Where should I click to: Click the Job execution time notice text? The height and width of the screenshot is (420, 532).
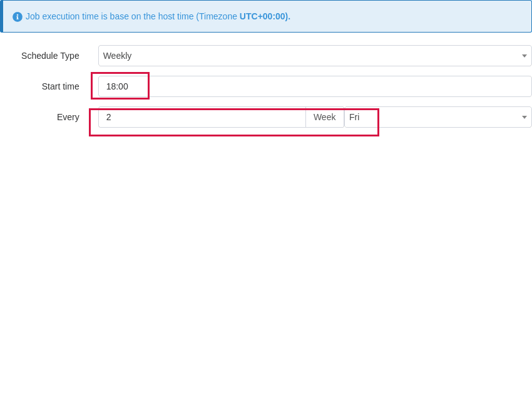click(158, 17)
